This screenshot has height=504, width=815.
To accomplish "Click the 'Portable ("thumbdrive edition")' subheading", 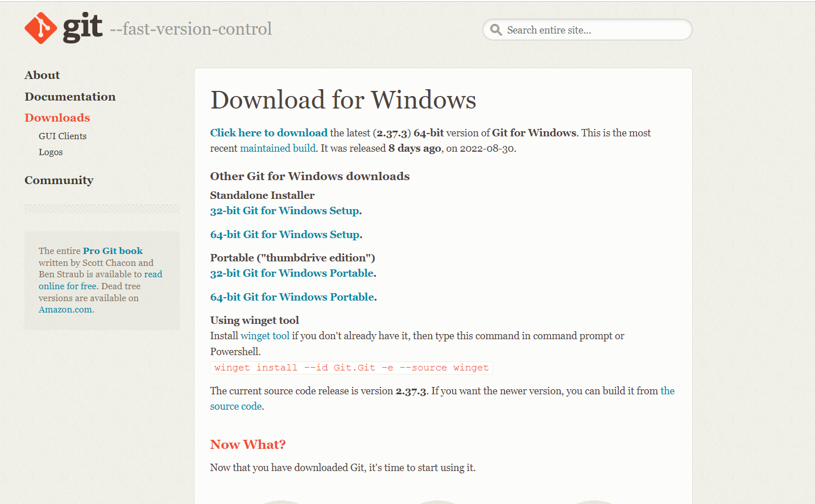I will 293,258.
